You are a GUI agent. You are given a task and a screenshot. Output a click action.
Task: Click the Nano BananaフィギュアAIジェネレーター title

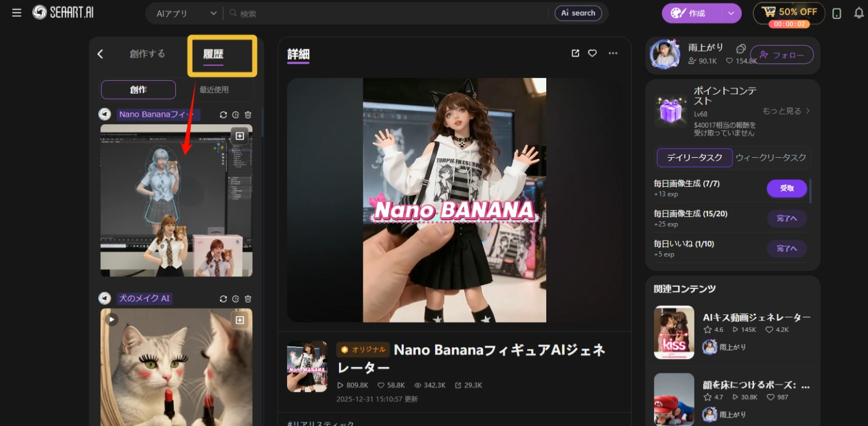click(472, 358)
